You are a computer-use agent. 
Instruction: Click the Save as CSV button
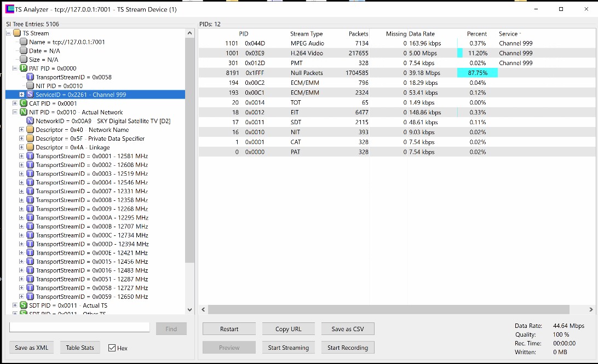347,329
